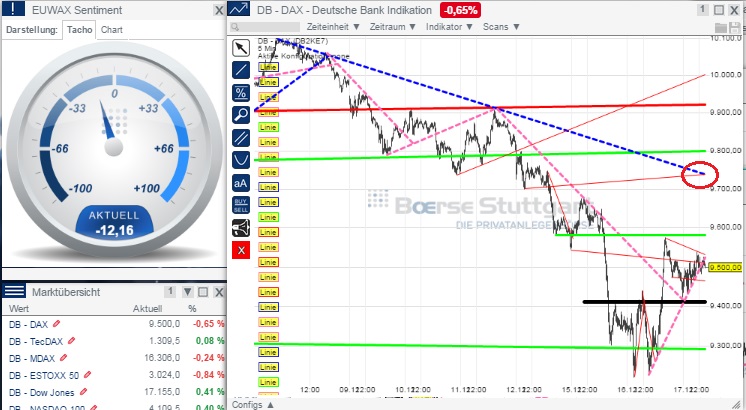The image size is (746, 410).
Task: Click the pencil icon next to DB - ESTOXX 50
Action: pyautogui.click(x=87, y=375)
